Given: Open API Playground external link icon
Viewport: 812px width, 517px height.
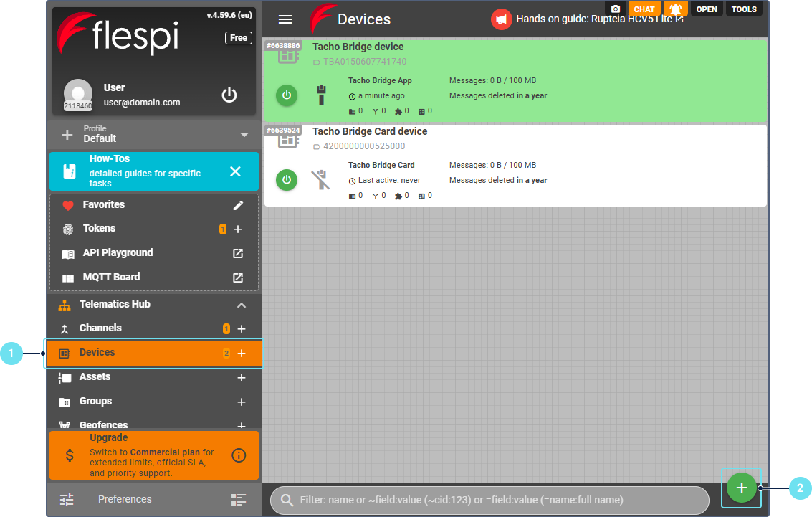Looking at the screenshot, I should pos(238,253).
